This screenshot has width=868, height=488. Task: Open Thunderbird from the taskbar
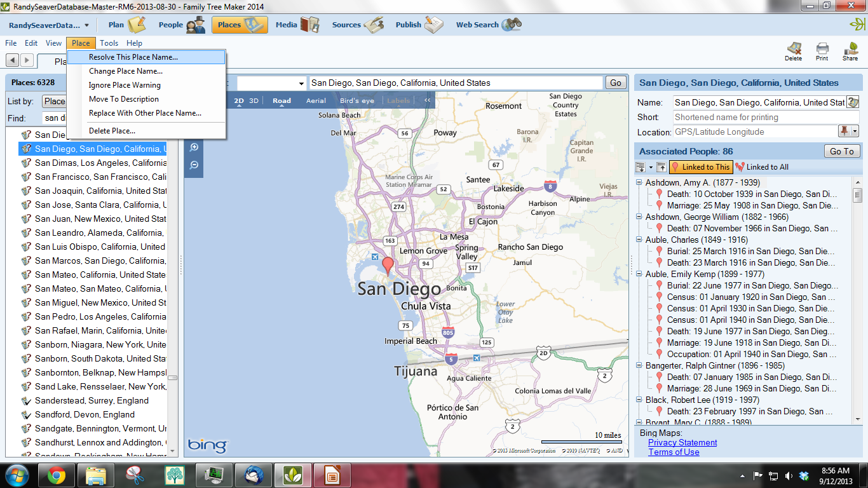point(253,475)
